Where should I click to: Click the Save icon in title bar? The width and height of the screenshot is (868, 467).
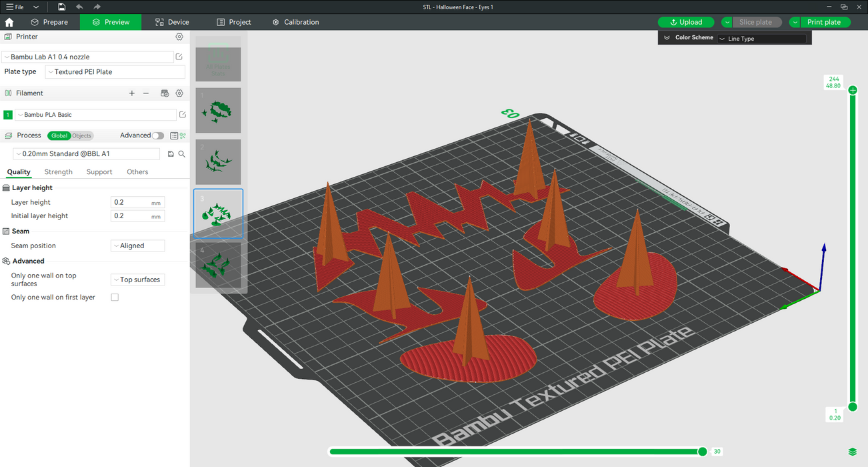coord(61,7)
